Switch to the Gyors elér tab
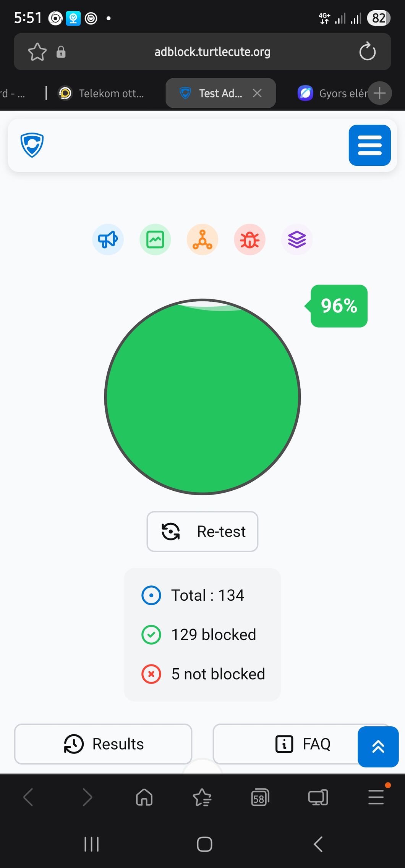This screenshot has height=868, width=405. [x=332, y=94]
